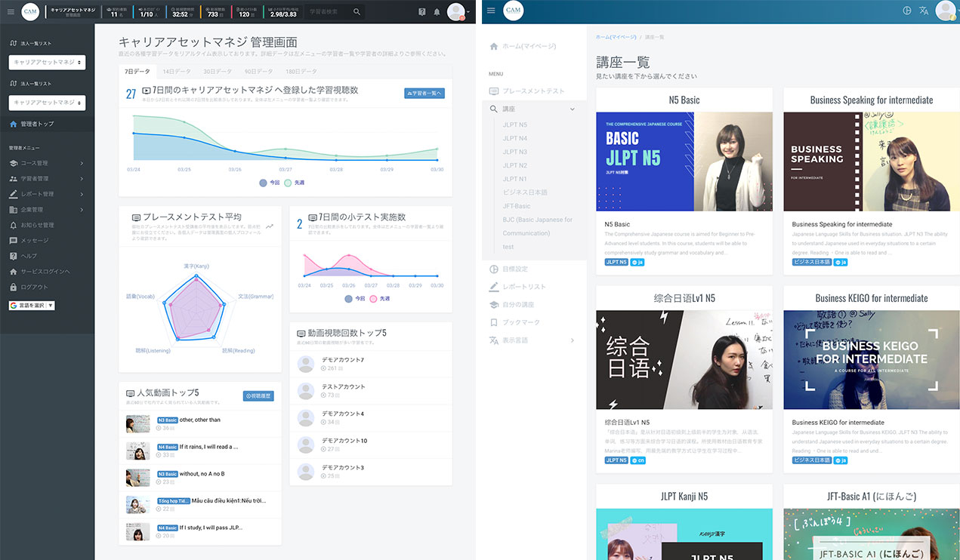Screen dimensions: 960x560
Task: Open the N5 Basic course thumbnail
Action: tap(684, 162)
